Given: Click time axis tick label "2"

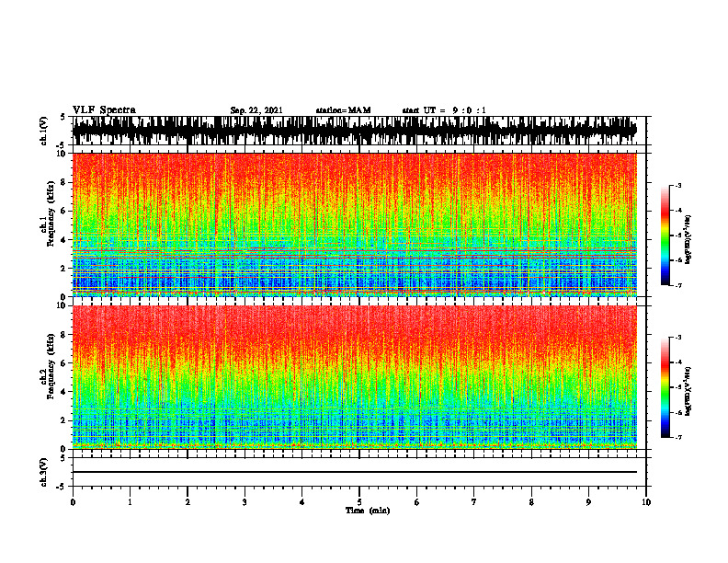Looking at the screenshot, I should (x=188, y=502).
